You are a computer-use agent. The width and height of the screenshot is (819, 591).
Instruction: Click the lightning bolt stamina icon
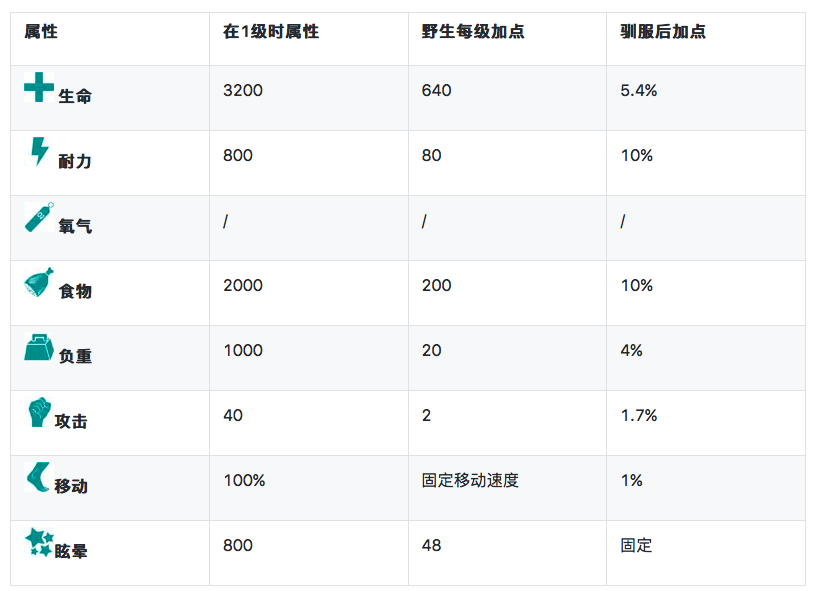pyautogui.click(x=39, y=151)
